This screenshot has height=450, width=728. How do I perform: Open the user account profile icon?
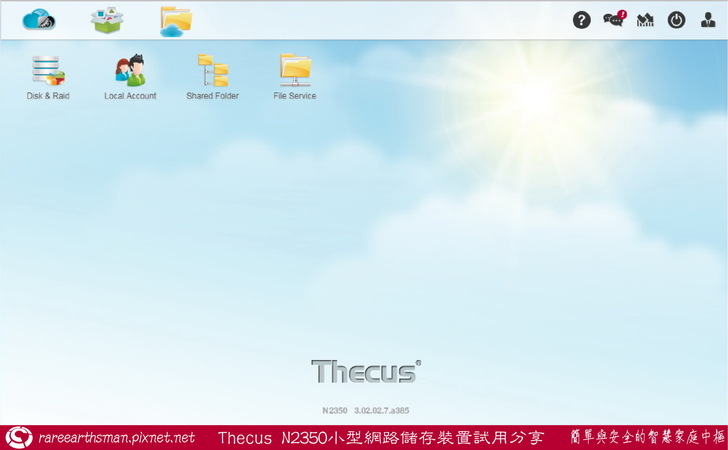click(708, 20)
